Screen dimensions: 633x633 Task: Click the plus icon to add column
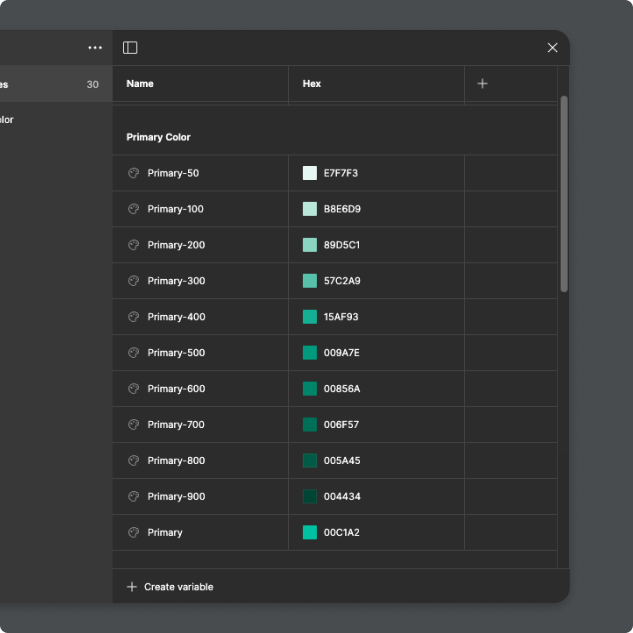(x=482, y=84)
